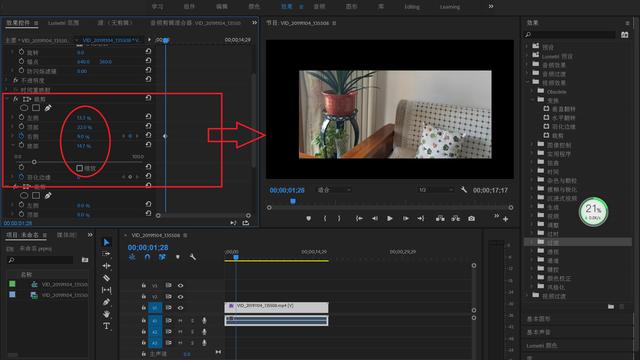Screen dimensions: 640x360
Task: Expand the 图像控制 folder
Action: click(533, 144)
